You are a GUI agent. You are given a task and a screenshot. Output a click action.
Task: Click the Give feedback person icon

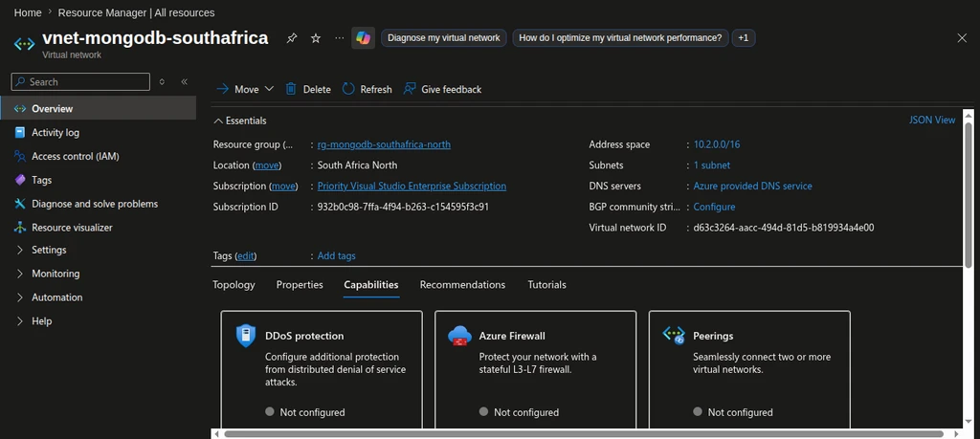coord(410,89)
